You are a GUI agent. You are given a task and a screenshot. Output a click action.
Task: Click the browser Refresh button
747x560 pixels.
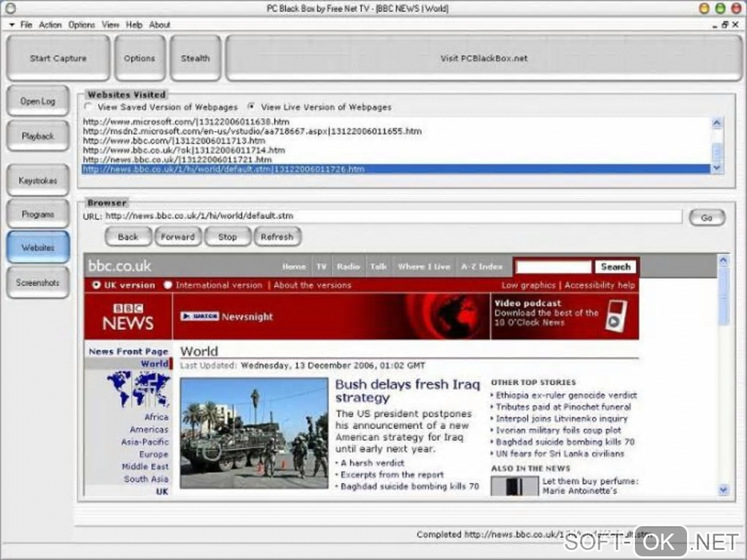277,236
